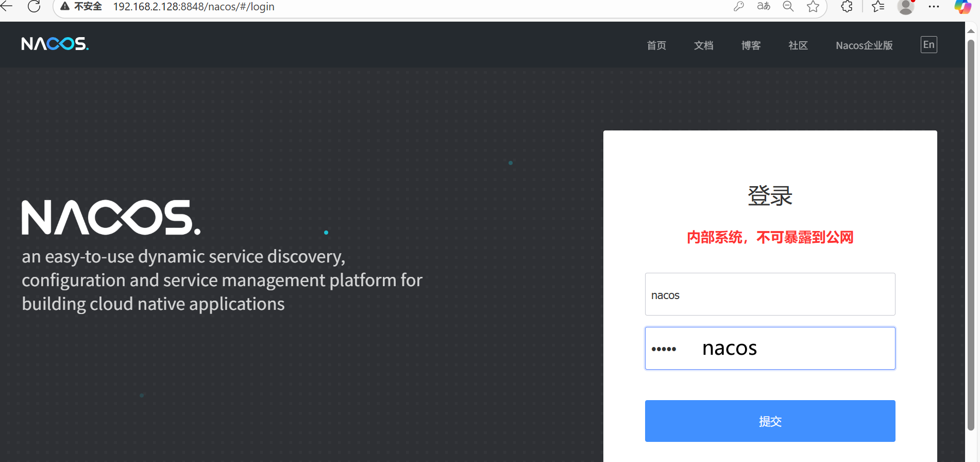Screen dimensions: 980x462
Task: Click the Nacos logo in header
Action: [55, 44]
